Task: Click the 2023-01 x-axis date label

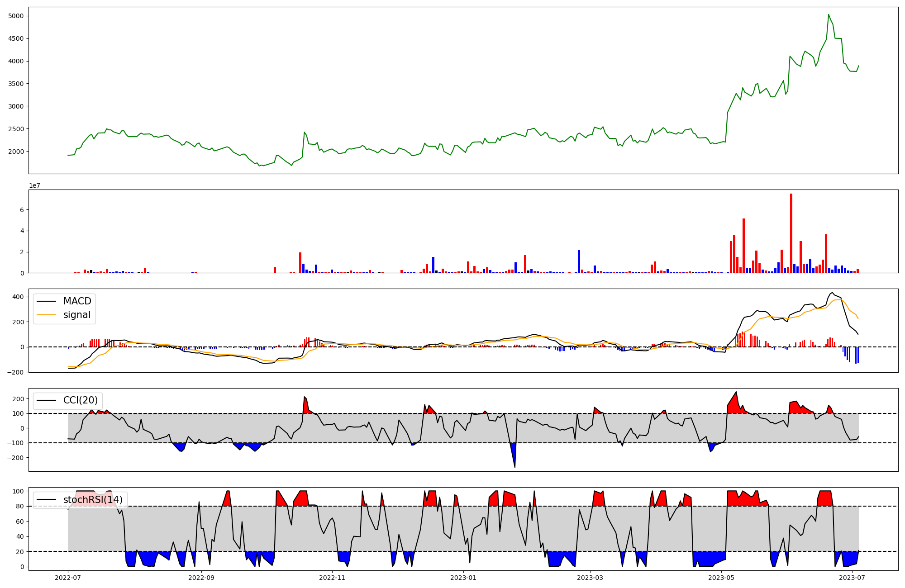Action: click(x=463, y=578)
